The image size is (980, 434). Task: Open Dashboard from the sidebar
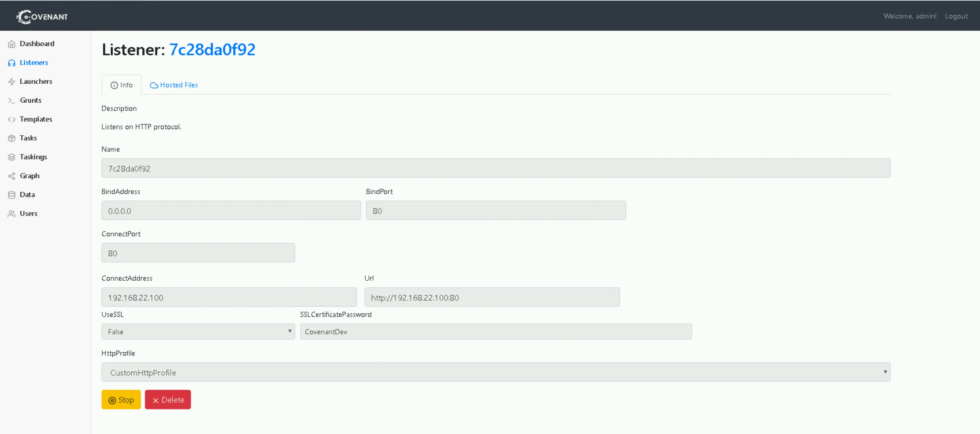37,44
